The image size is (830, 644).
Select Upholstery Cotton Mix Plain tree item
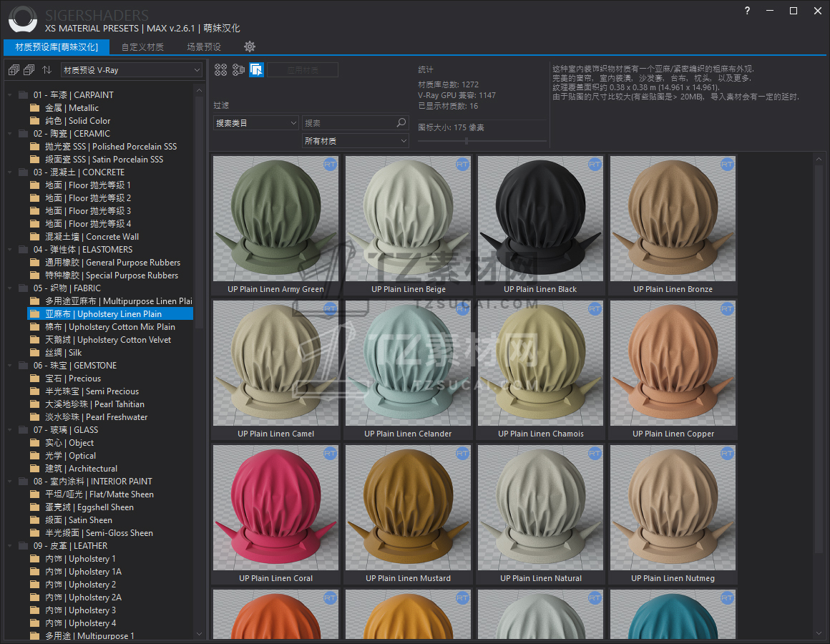[x=110, y=327]
